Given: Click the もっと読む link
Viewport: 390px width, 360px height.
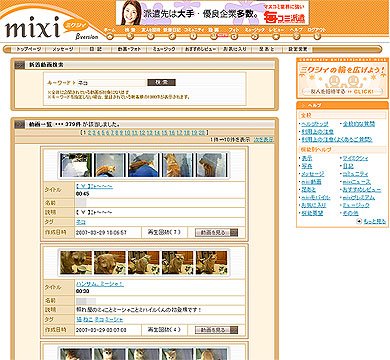Looking at the screenshot, I should (x=374, y=221).
